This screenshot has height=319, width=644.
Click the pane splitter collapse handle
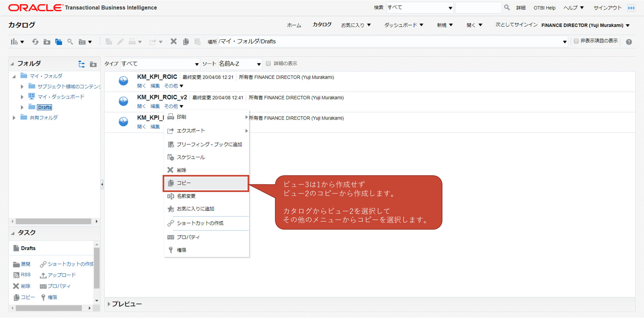[102, 185]
